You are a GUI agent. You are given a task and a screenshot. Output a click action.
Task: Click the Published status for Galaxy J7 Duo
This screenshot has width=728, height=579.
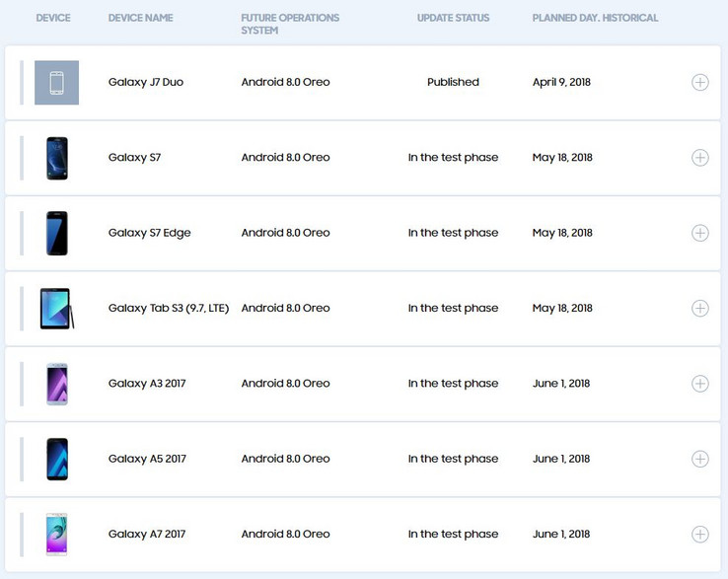tap(453, 83)
